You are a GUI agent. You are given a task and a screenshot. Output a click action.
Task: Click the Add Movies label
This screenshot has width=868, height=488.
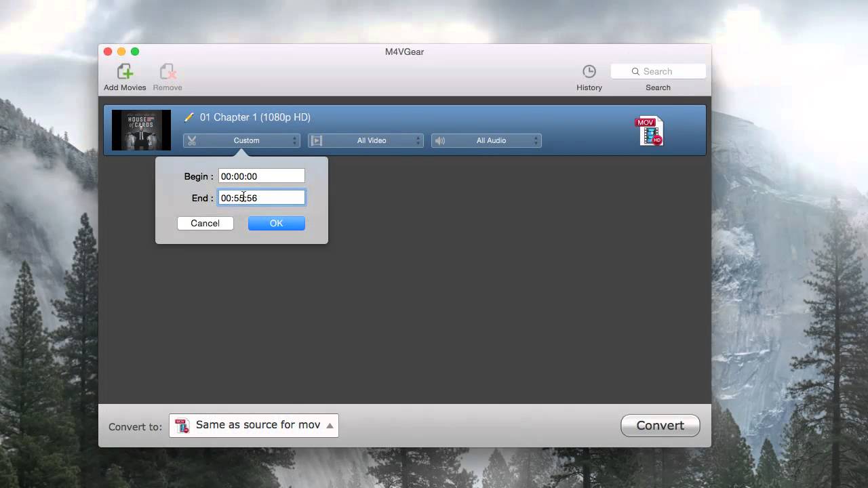tap(125, 87)
